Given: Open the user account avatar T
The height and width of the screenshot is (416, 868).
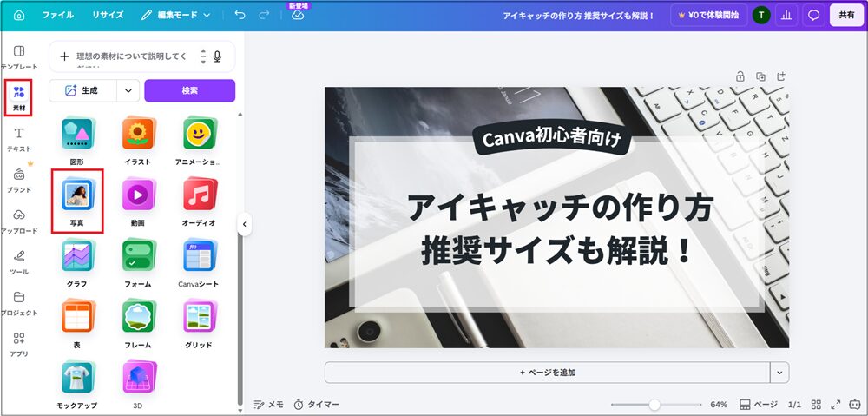Looking at the screenshot, I should [761, 16].
